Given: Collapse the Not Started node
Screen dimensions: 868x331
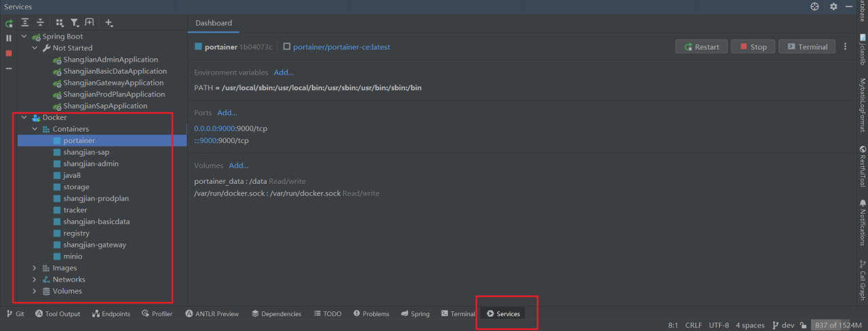Looking at the screenshot, I should 35,48.
